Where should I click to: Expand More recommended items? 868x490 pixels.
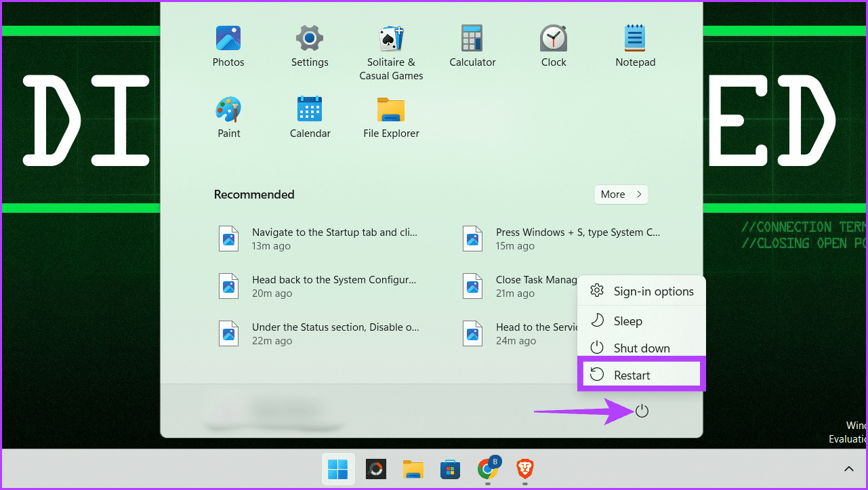[x=620, y=195]
